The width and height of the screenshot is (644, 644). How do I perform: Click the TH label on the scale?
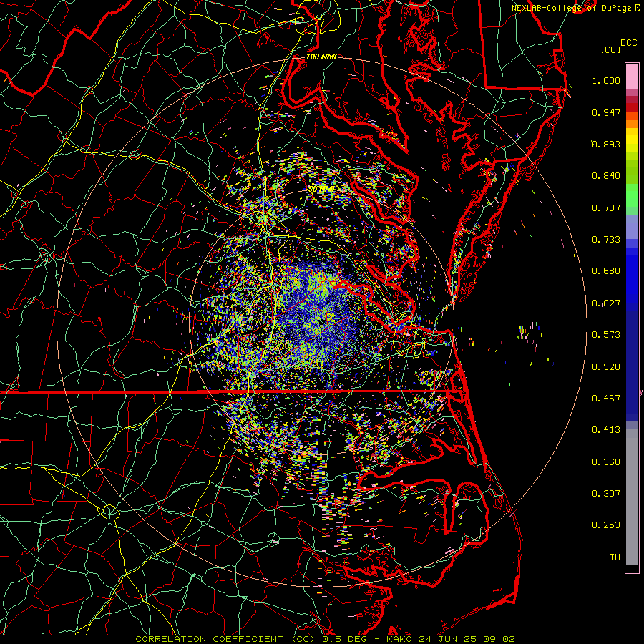pos(615,557)
